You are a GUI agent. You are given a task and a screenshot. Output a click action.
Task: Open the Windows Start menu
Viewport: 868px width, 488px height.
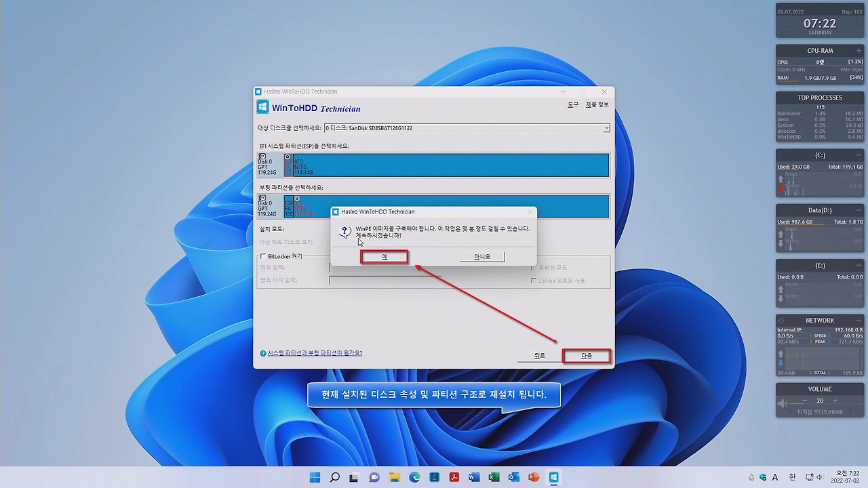coord(315,477)
